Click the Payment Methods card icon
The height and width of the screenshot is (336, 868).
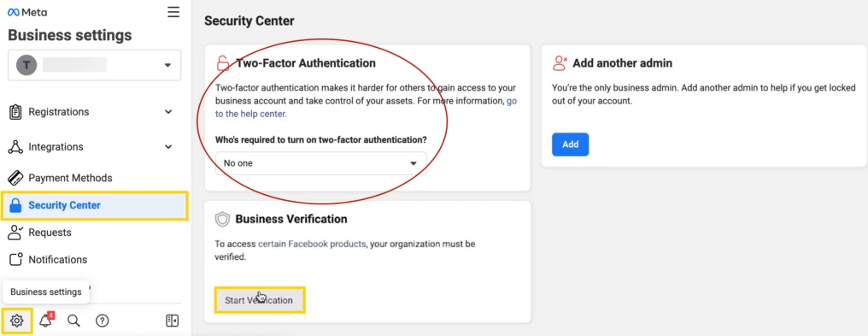[15, 178]
